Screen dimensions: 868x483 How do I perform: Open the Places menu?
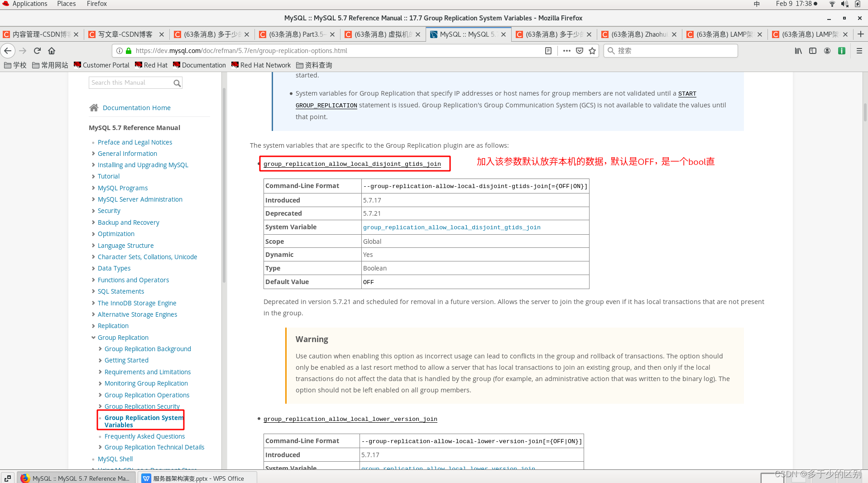pos(67,4)
